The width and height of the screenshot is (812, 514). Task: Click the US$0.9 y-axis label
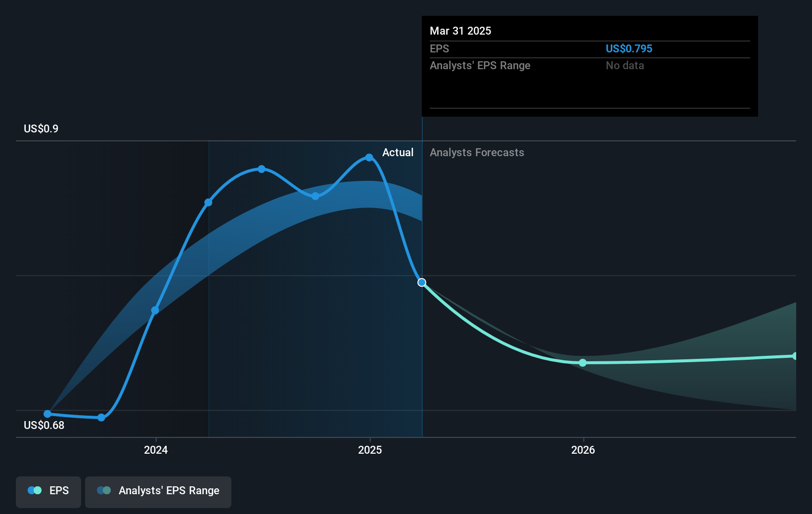[x=41, y=128]
